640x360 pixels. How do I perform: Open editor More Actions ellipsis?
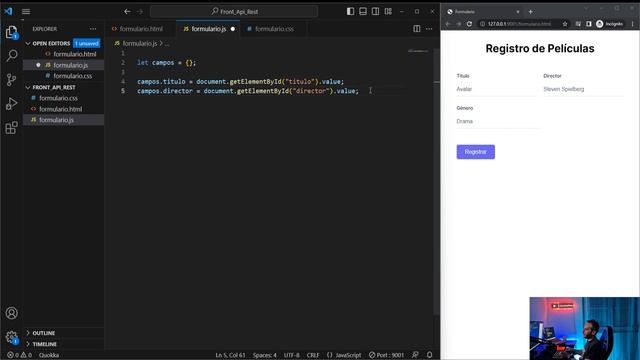pyautogui.click(x=429, y=29)
